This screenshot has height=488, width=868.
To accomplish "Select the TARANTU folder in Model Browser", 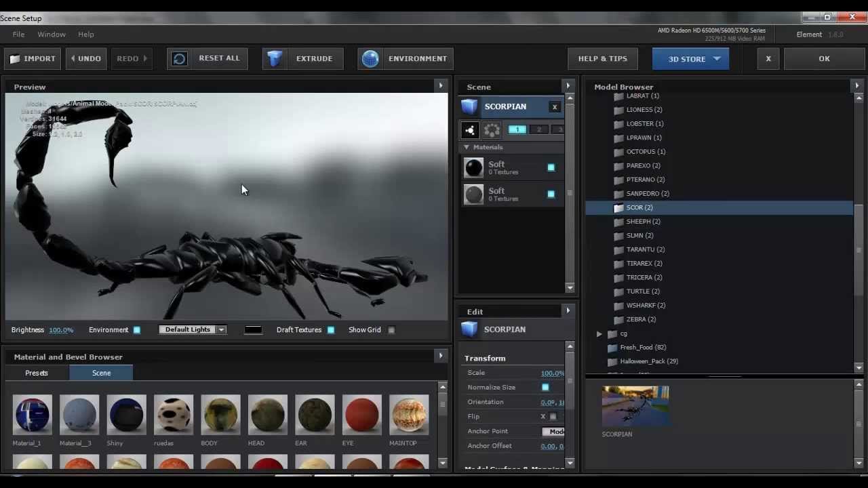I will pyautogui.click(x=645, y=249).
